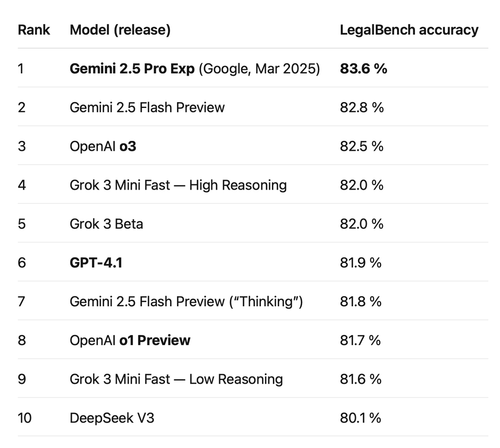The width and height of the screenshot is (500, 448).
Task: Select Gemini 2.5 Flash Preview ("Thinking") entry
Action: (x=186, y=302)
